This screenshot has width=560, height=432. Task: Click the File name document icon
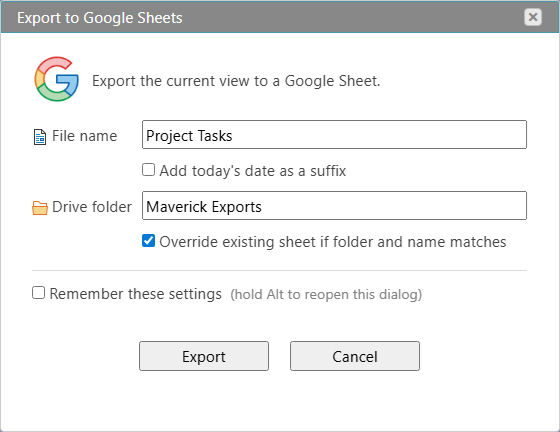point(40,137)
